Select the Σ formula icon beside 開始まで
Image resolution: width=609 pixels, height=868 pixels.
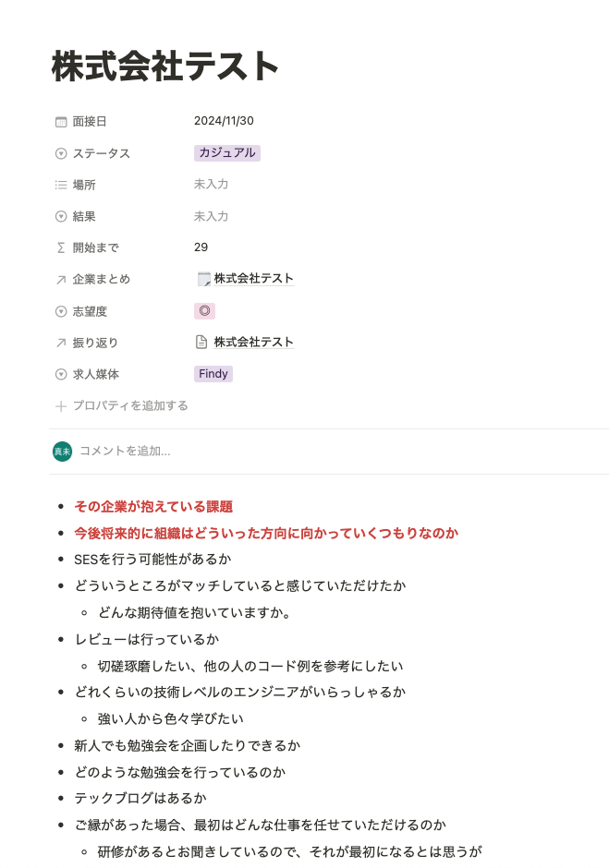click(x=59, y=247)
